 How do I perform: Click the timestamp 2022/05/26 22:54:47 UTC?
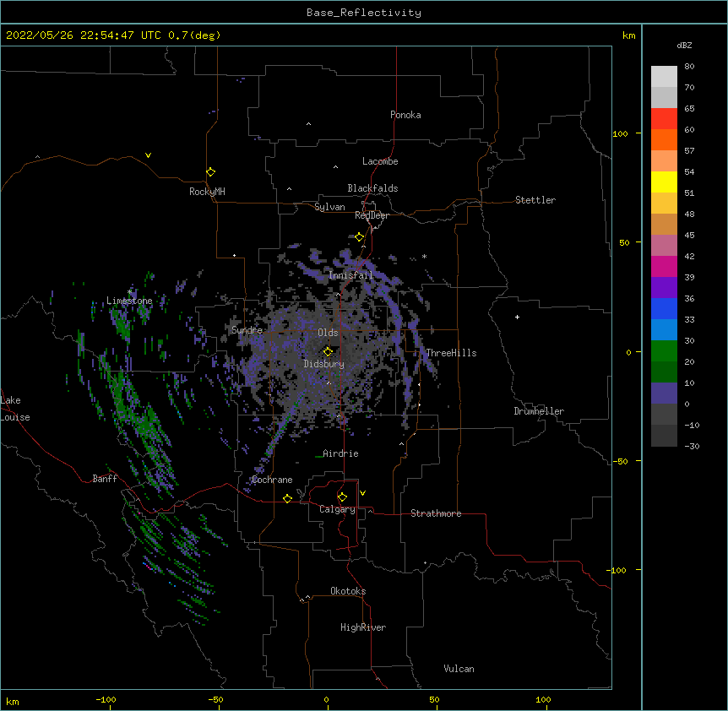point(83,35)
